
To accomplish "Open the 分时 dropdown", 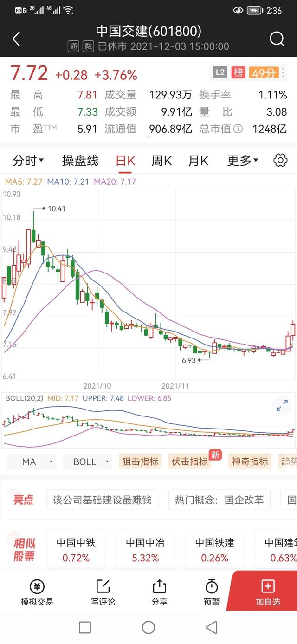I will 28,161.
